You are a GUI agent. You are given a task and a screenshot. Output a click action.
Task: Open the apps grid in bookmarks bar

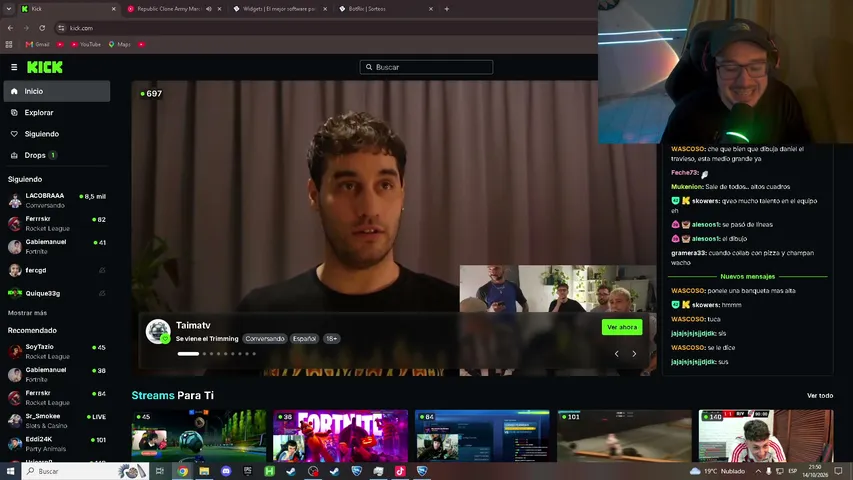click(x=9, y=45)
